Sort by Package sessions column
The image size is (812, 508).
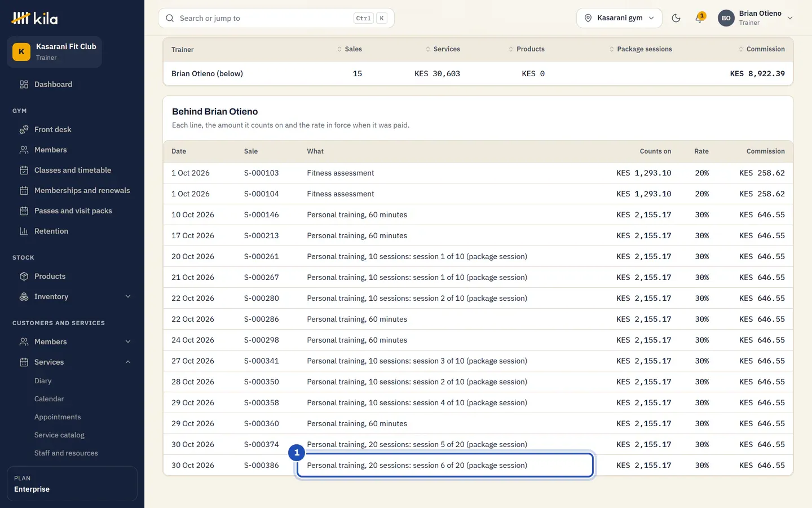point(641,49)
